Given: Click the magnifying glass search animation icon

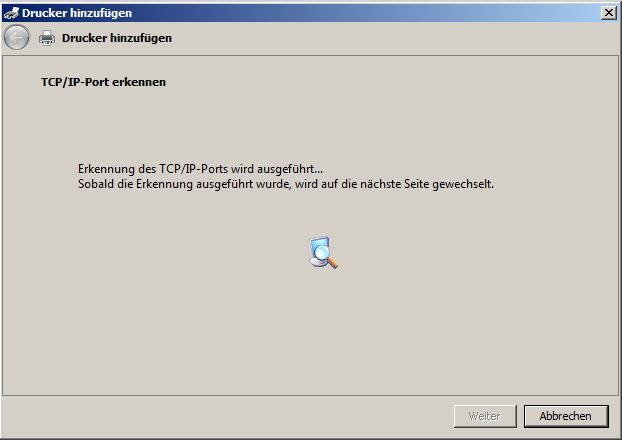Looking at the screenshot, I should [x=323, y=253].
